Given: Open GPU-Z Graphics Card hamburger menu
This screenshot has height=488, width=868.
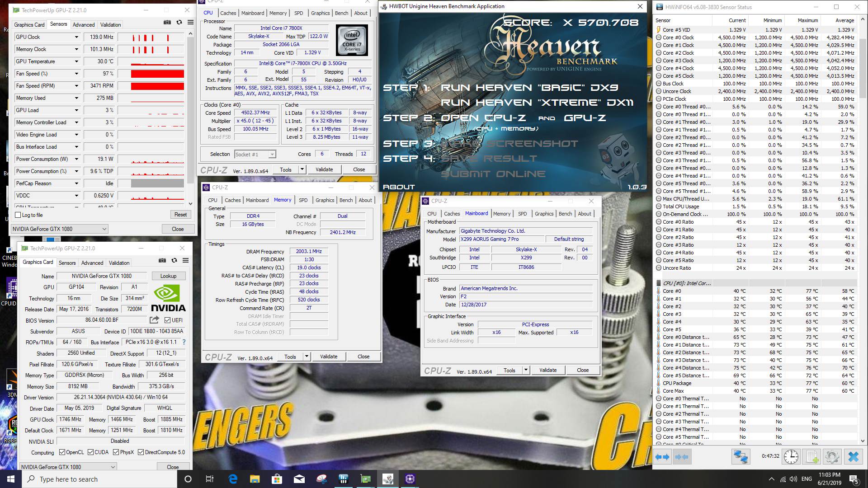Looking at the screenshot, I should [185, 260].
